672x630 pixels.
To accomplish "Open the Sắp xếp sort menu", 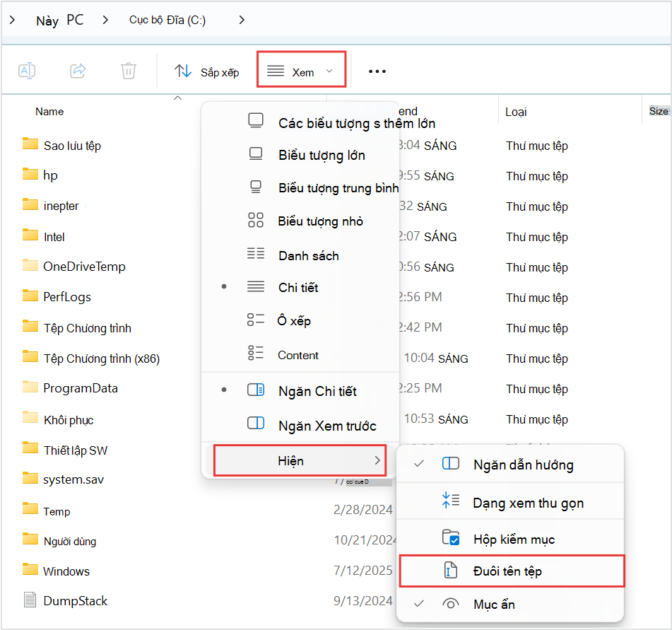I will pyautogui.click(x=206, y=71).
